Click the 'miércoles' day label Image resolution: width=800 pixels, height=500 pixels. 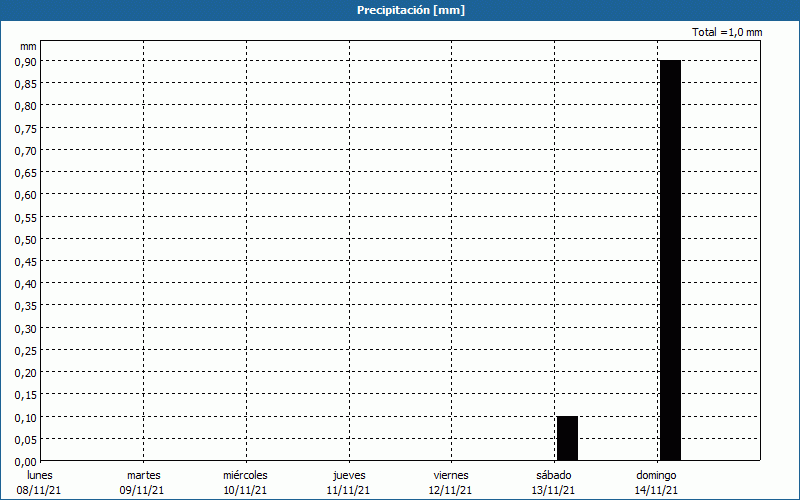pyautogui.click(x=245, y=475)
